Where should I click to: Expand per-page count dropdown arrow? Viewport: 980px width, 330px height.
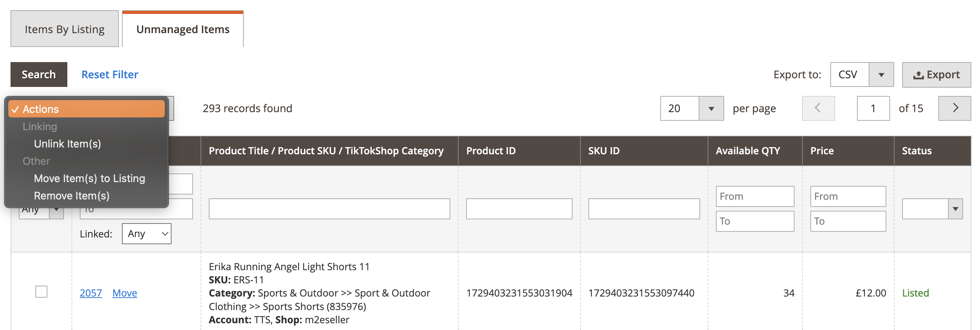click(711, 109)
